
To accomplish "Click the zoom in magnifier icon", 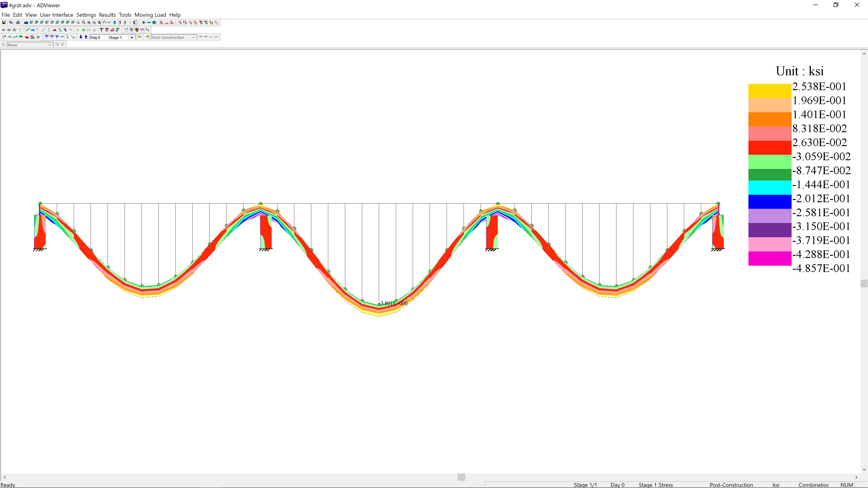I will [x=89, y=23].
